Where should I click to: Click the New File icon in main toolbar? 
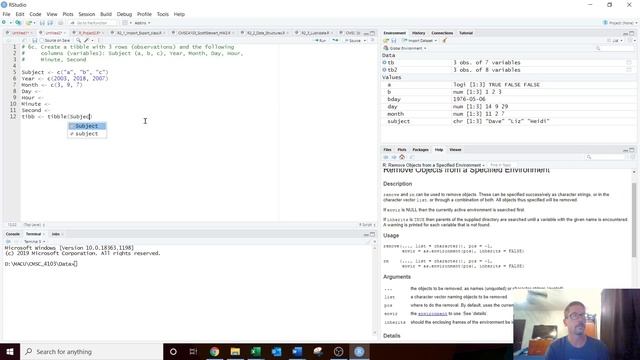(5, 23)
